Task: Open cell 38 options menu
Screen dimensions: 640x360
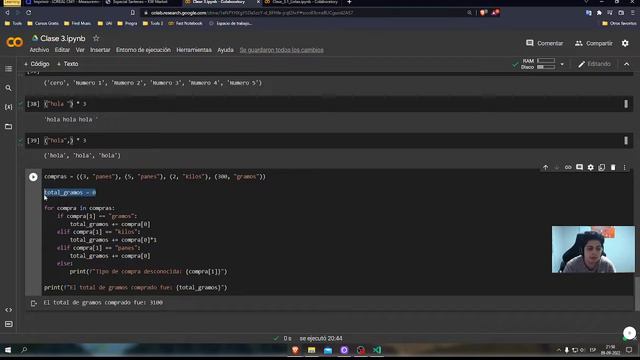Action: [x=626, y=104]
